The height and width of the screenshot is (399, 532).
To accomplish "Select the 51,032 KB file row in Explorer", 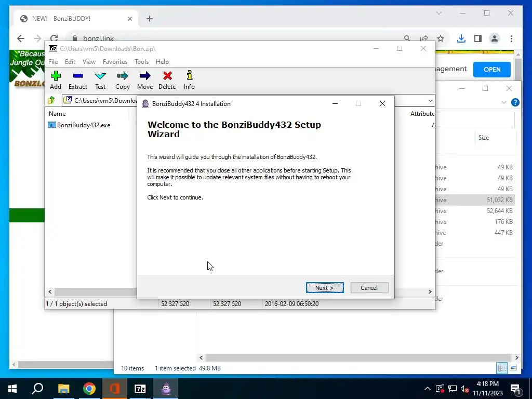I will [475, 200].
